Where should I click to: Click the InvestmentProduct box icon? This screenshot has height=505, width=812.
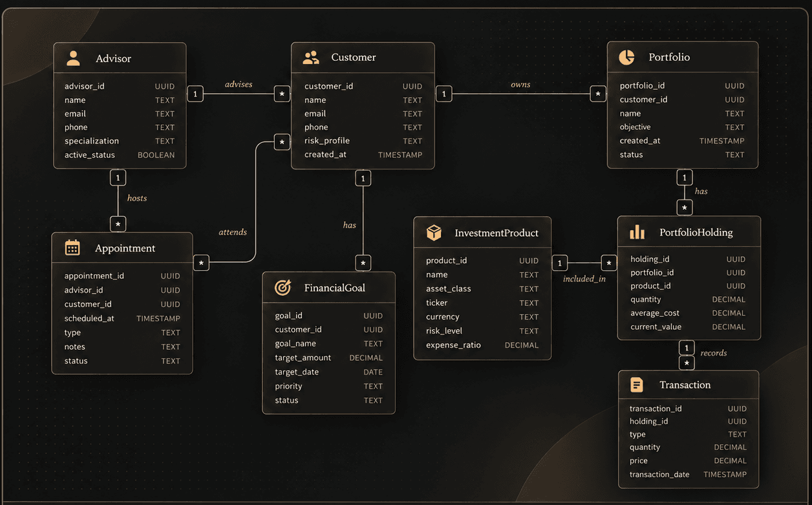coord(434,233)
